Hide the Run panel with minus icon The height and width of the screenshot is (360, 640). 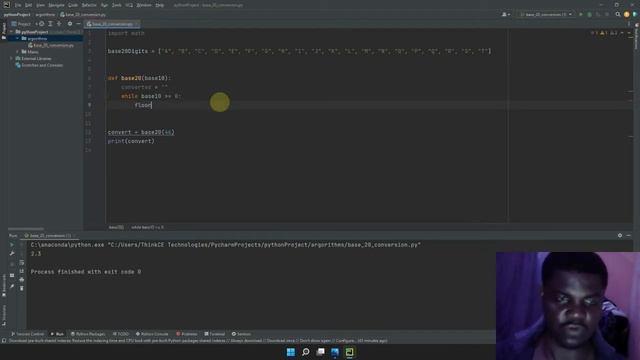click(629, 236)
